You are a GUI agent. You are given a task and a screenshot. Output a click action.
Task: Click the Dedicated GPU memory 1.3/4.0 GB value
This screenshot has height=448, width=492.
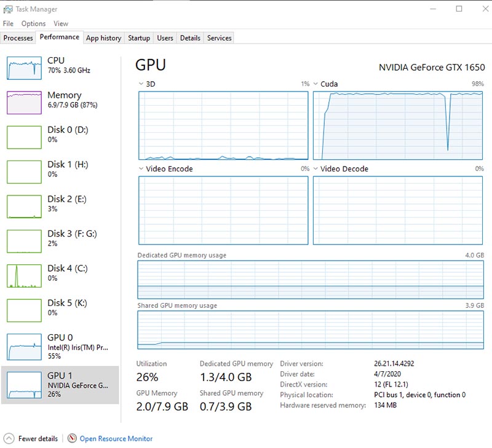click(x=226, y=377)
